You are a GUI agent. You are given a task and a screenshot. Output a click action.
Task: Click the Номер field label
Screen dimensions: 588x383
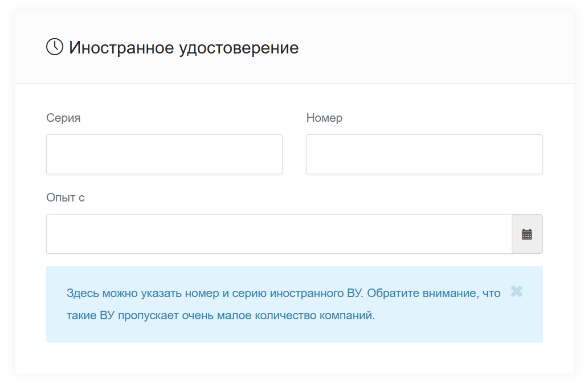click(x=324, y=118)
